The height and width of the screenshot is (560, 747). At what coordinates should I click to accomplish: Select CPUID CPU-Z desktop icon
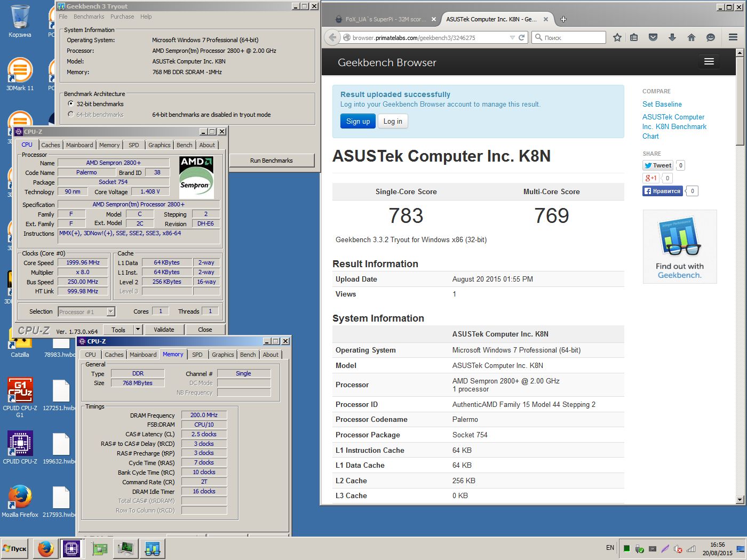(x=20, y=447)
